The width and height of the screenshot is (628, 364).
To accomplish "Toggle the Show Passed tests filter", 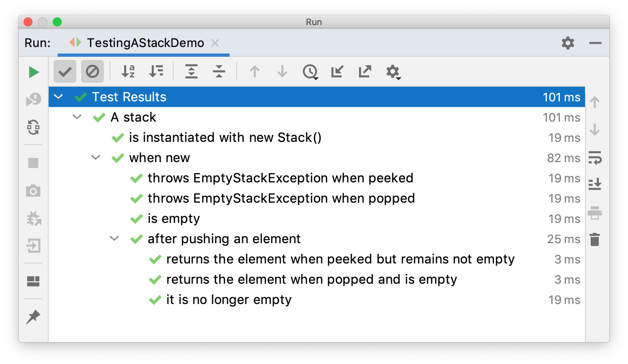I will point(65,71).
